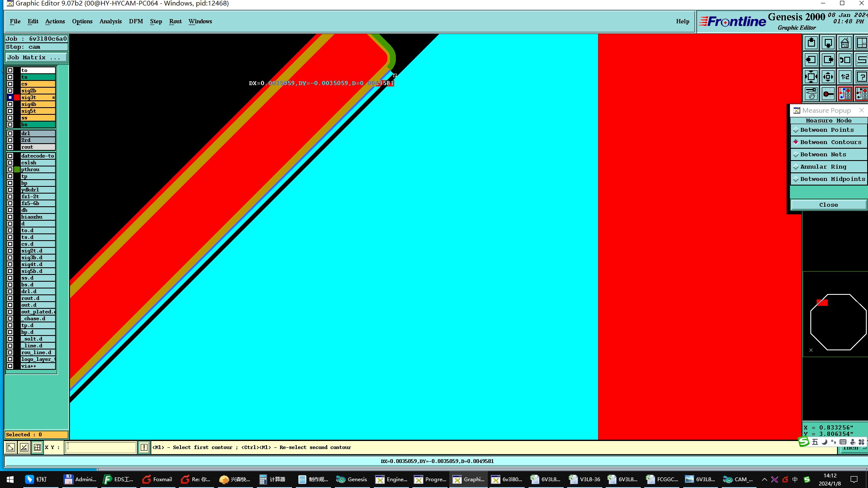Click the Home view icon

(845, 43)
